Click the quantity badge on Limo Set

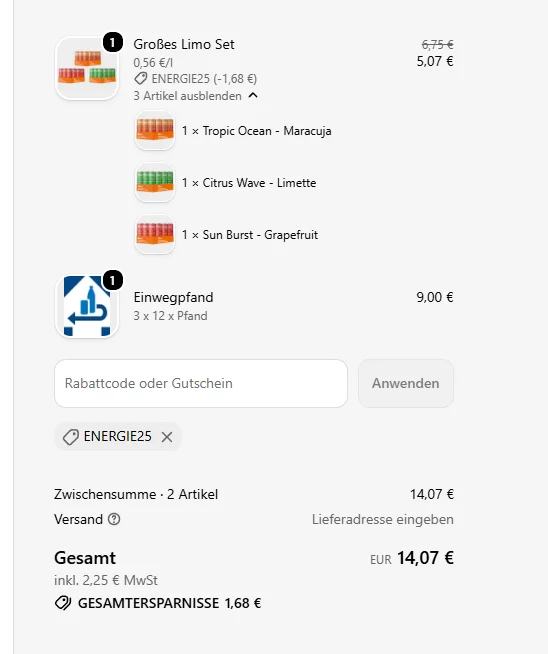[113, 43]
